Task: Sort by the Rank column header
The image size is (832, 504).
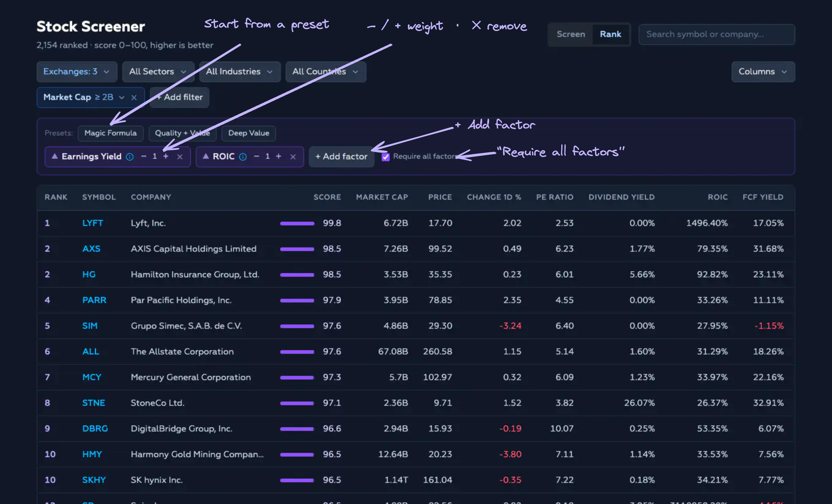Action: [56, 197]
